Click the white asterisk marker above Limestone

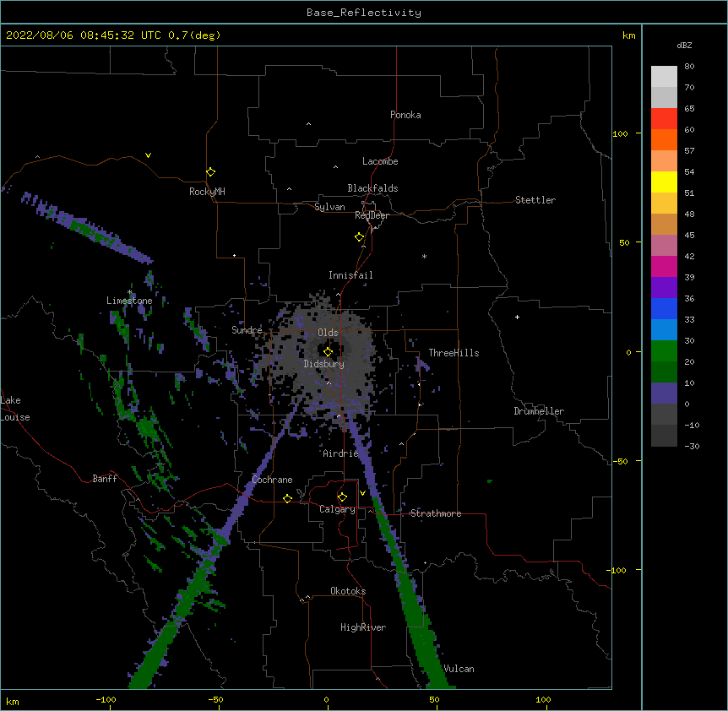129,292
